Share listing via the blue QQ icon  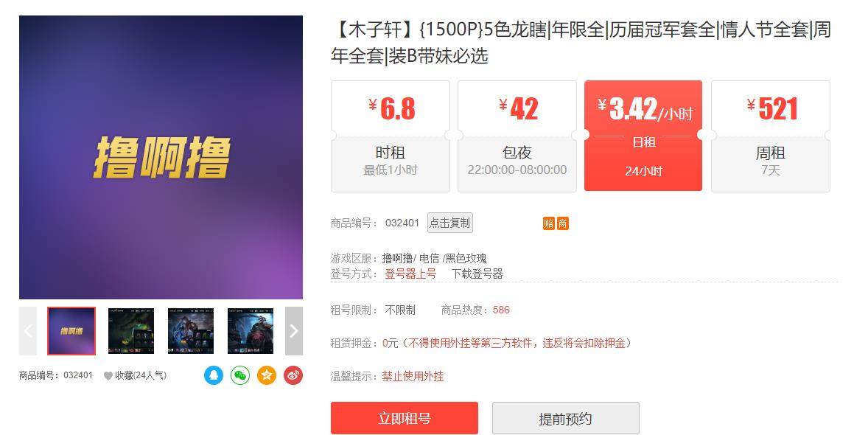[213, 375]
